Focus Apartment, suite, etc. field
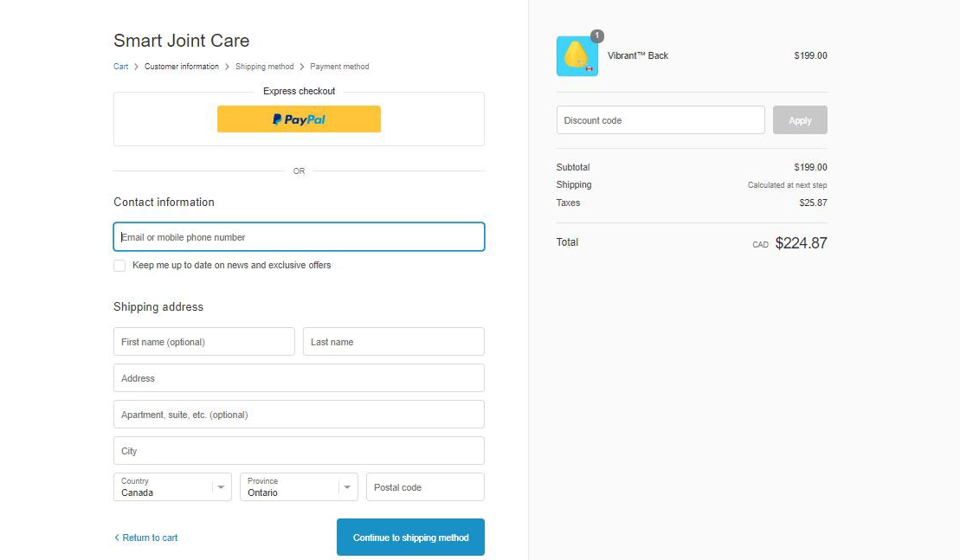960x560 pixels. point(299,415)
